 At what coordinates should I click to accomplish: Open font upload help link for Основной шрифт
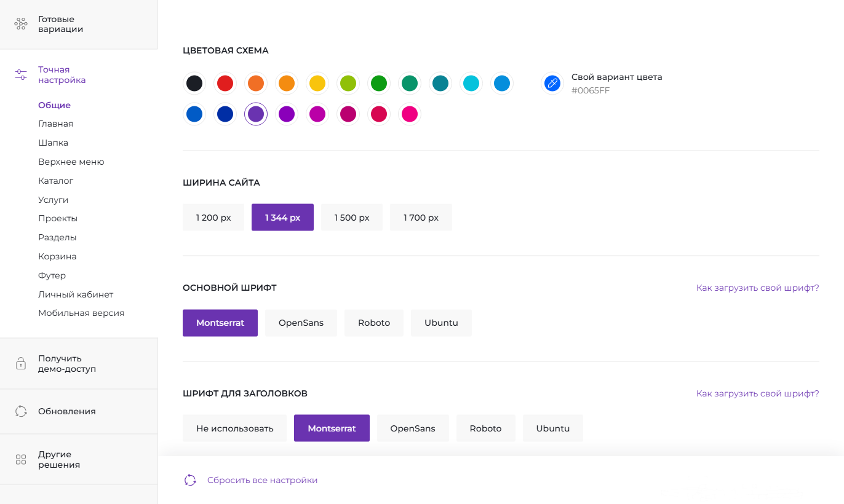757,288
